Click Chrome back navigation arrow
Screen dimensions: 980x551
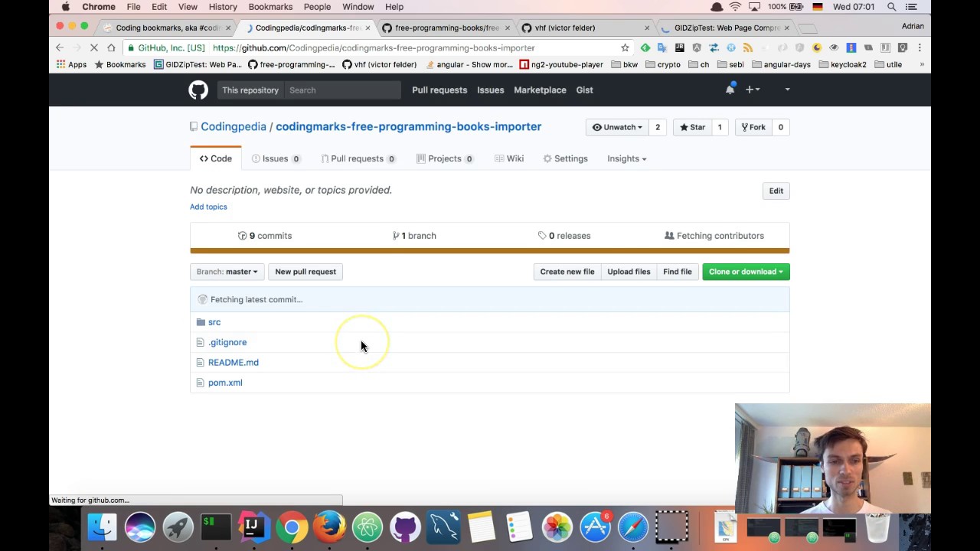(60, 47)
